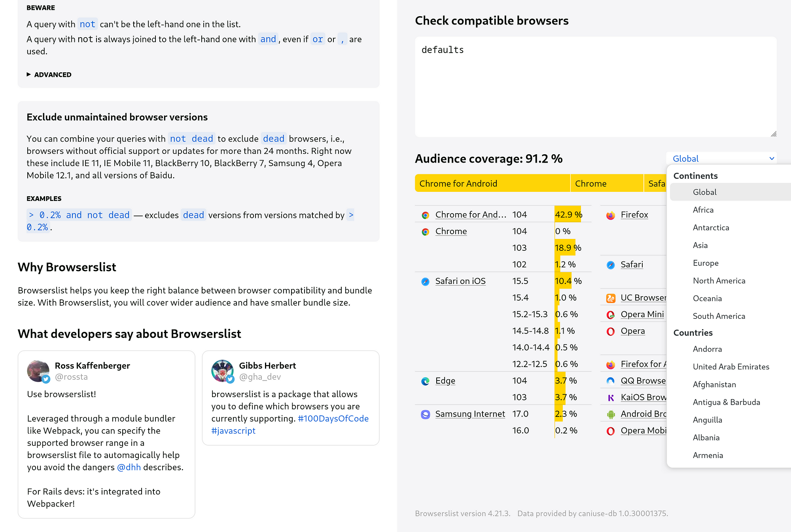This screenshot has width=791, height=532.
Task: Click the KaiOS Browser icon
Action: tap(611, 398)
